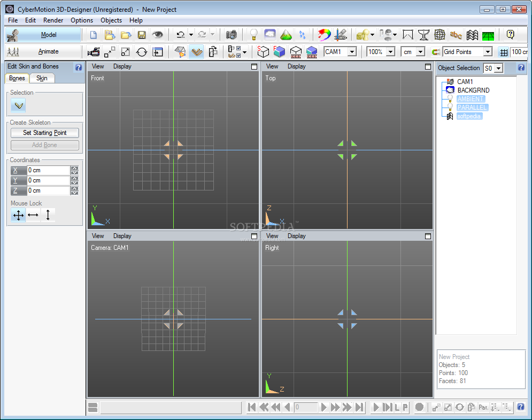Click the frame number field showing 0
The width and height of the screenshot is (532, 420).
click(x=306, y=407)
